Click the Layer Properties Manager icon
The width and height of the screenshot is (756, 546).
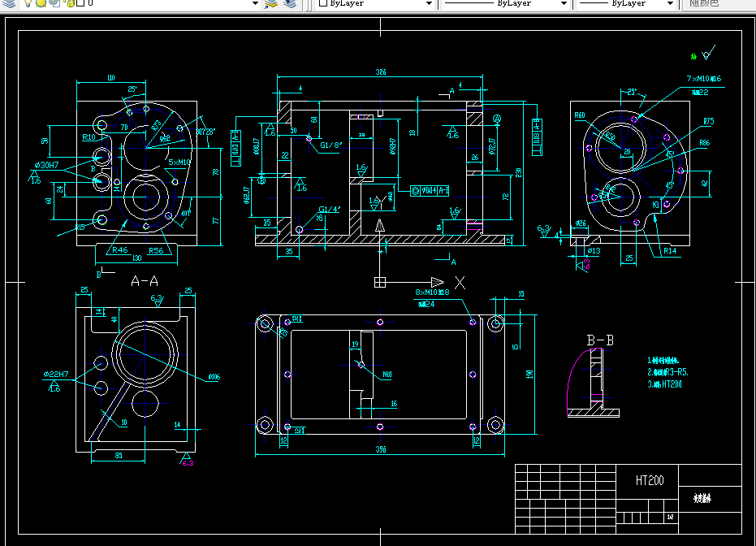pos(10,5)
